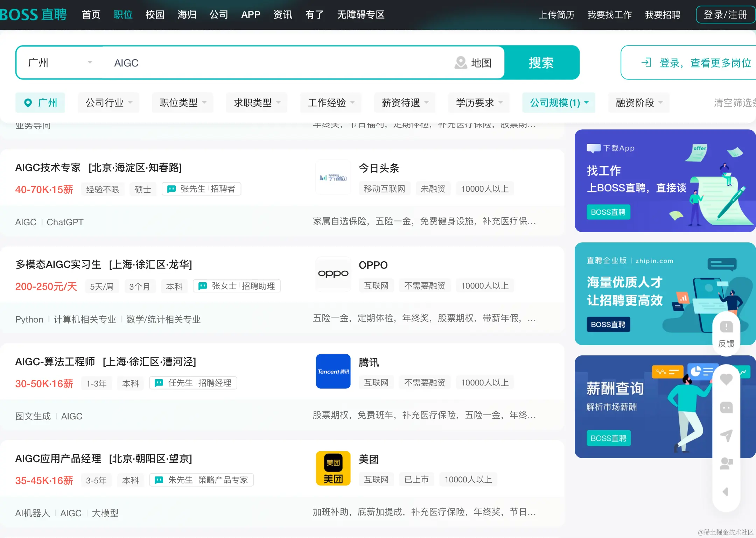
Task: Open the 海归 navigation tab
Action: pyautogui.click(x=187, y=15)
